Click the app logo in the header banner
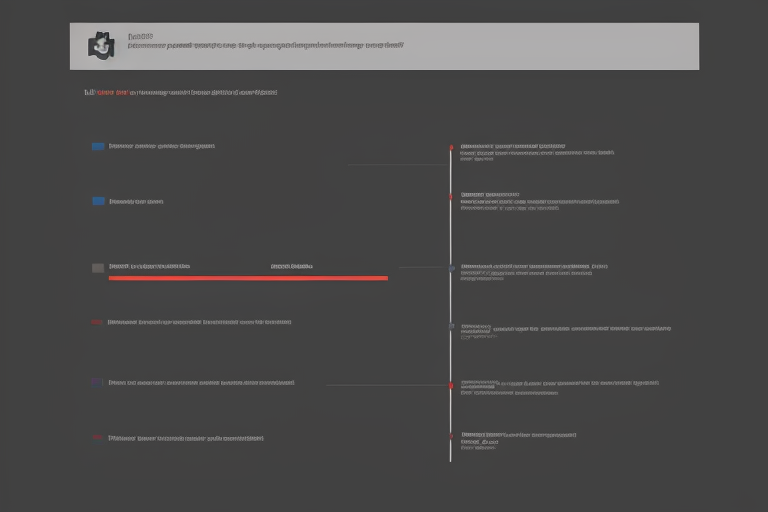 [101, 45]
